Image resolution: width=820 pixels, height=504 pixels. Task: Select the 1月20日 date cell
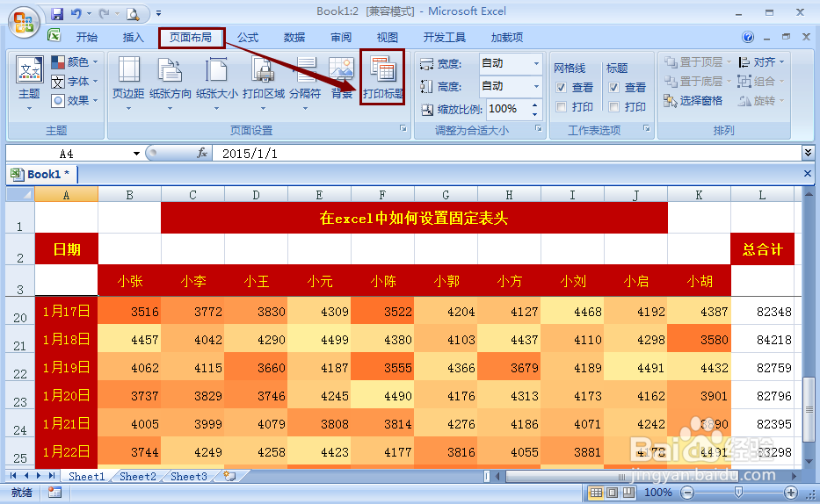[67, 396]
